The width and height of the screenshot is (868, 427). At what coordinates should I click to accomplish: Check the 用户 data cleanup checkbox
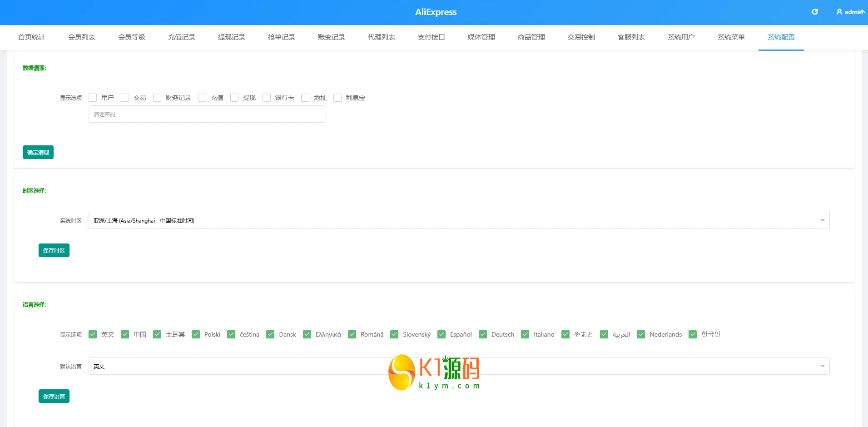click(93, 98)
